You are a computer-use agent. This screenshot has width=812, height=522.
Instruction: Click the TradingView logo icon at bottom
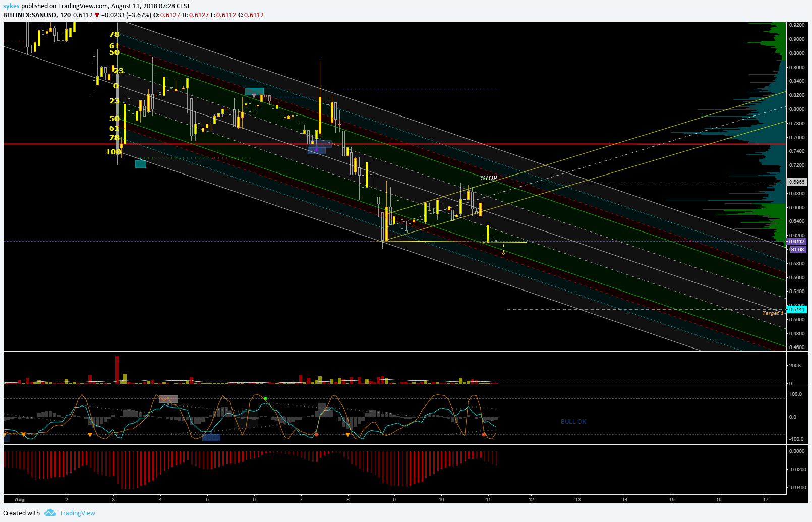pos(50,513)
